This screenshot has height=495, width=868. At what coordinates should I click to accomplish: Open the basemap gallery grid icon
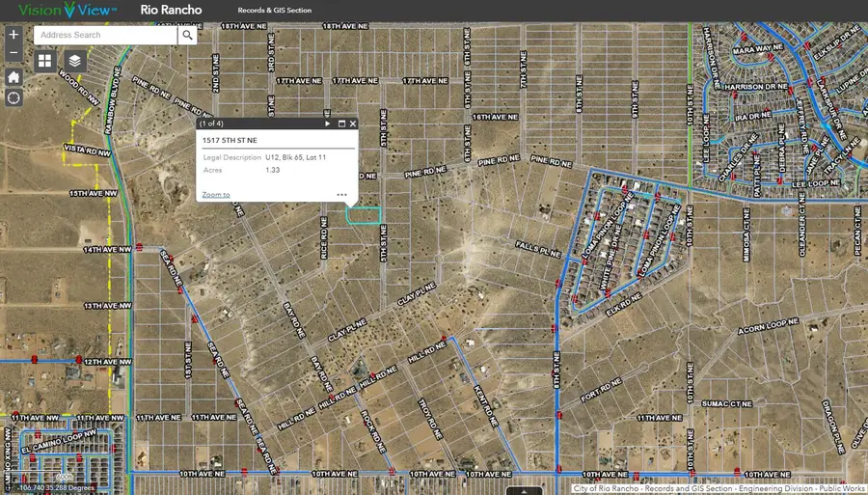click(45, 61)
